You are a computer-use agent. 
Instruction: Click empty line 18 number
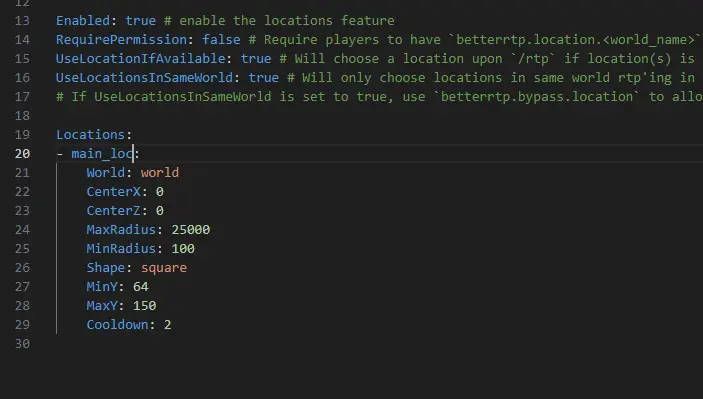[22, 116]
